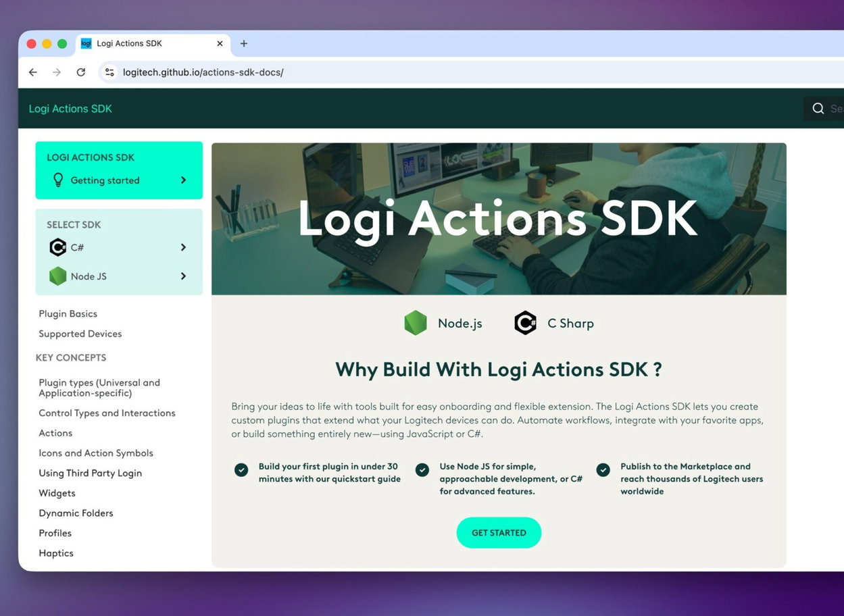Click the GET STARTED button

[499, 533]
